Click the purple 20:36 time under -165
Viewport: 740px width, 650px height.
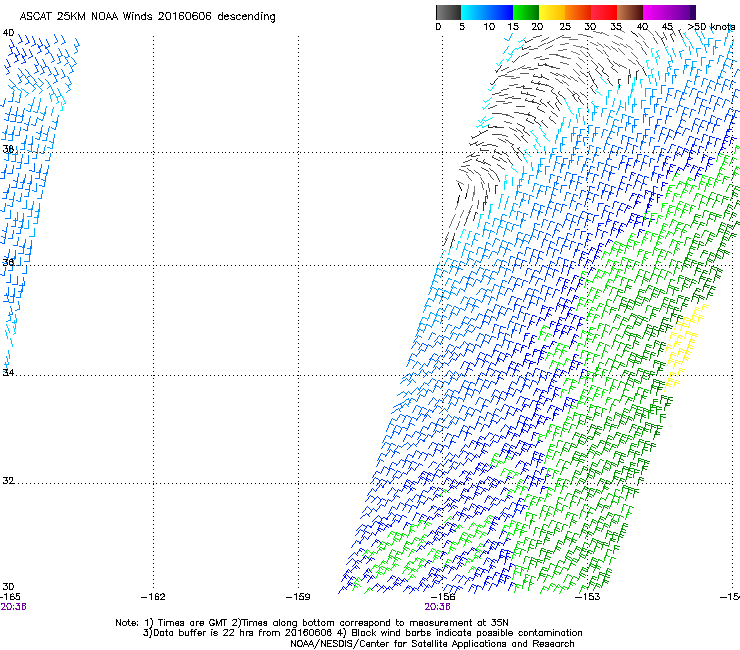13,607
